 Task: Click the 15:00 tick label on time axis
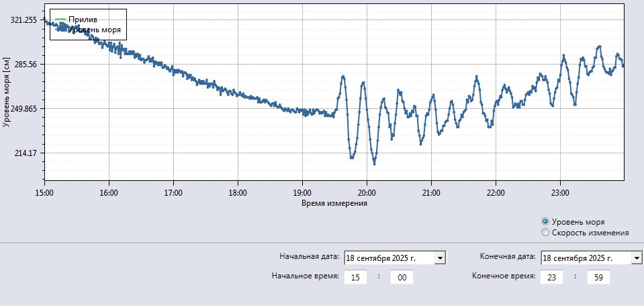pyautogui.click(x=44, y=192)
